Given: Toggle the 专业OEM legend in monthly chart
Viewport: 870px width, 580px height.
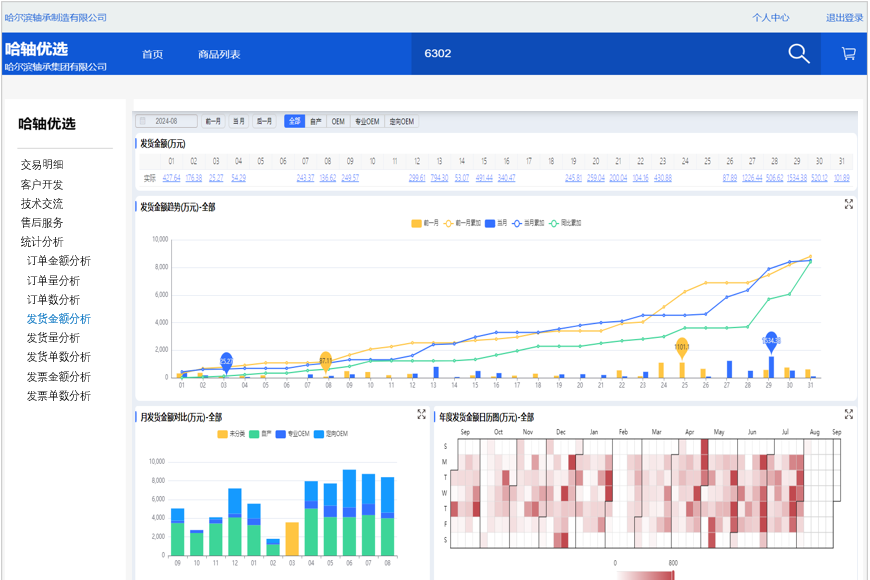Looking at the screenshot, I should click(292, 434).
